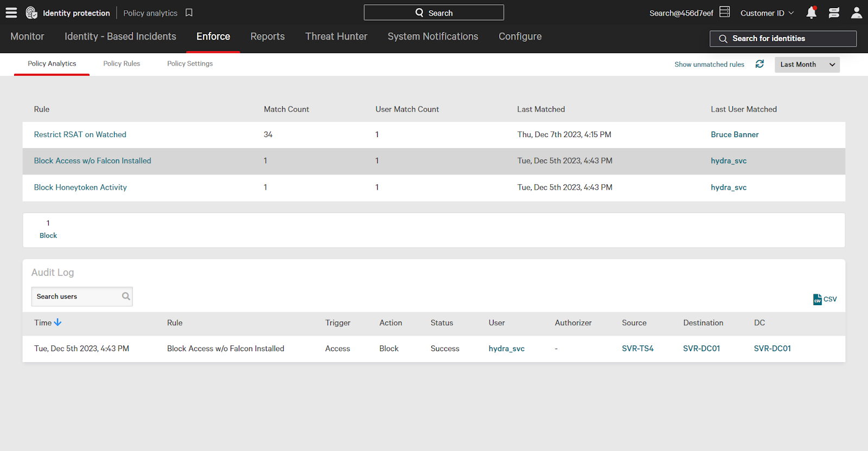Click Policy analytics breadcrumb
This screenshot has width=868, height=451.
[150, 13]
